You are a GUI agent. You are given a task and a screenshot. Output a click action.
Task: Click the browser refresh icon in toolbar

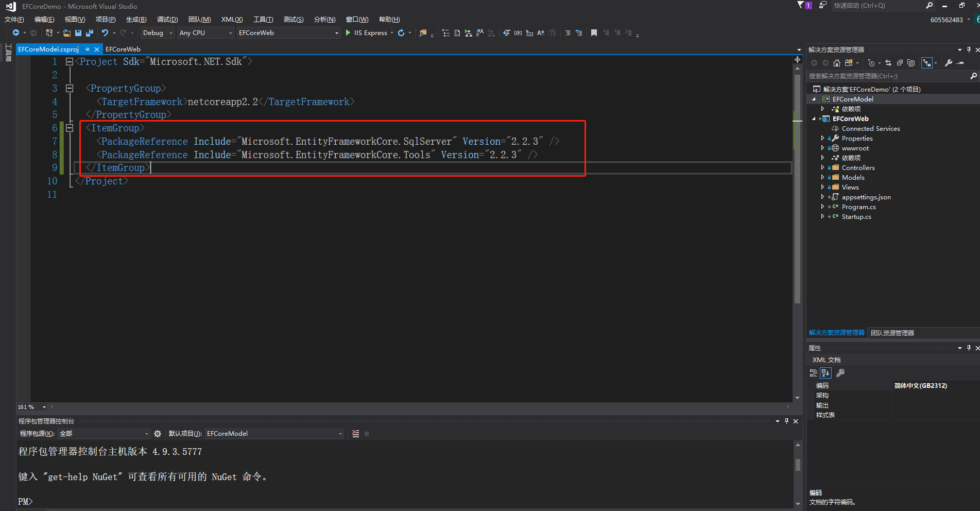(x=401, y=33)
